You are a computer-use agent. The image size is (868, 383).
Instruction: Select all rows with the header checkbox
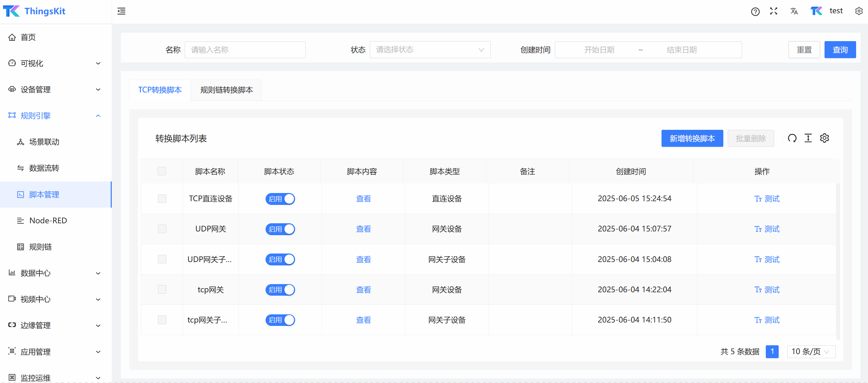pos(162,171)
